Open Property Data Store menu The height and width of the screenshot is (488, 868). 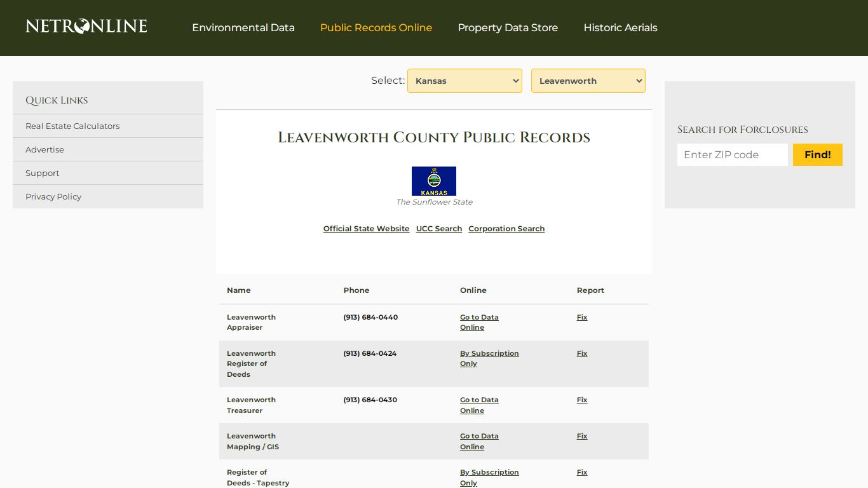pos(508,28)
